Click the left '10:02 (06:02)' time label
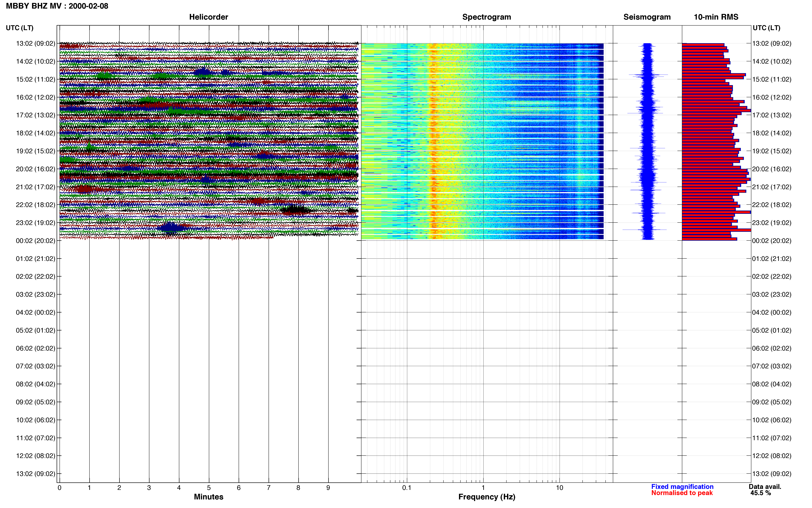 coord(36,420)
